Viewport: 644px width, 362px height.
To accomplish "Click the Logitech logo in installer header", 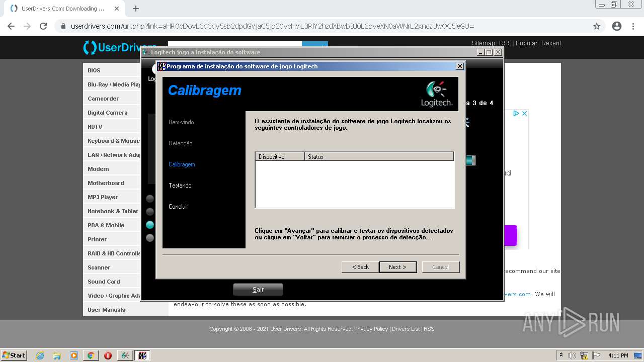I will pyautogui.click(x=436, y=94).
